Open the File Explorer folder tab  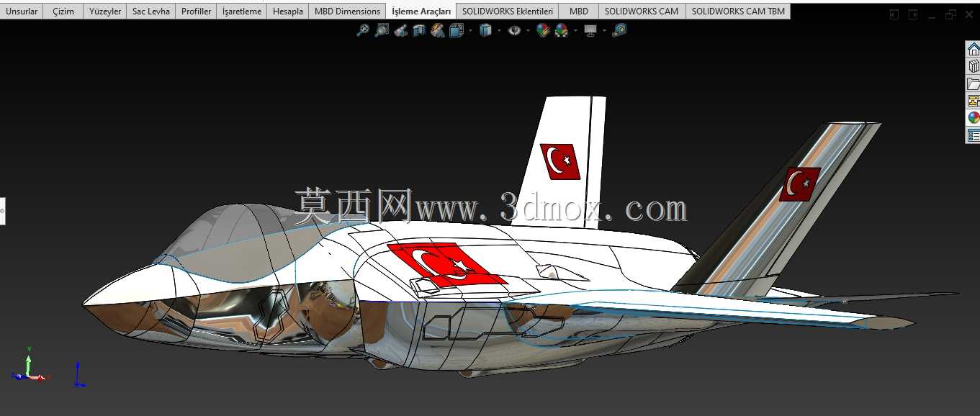pyautogui.click(x=973, y=83)
